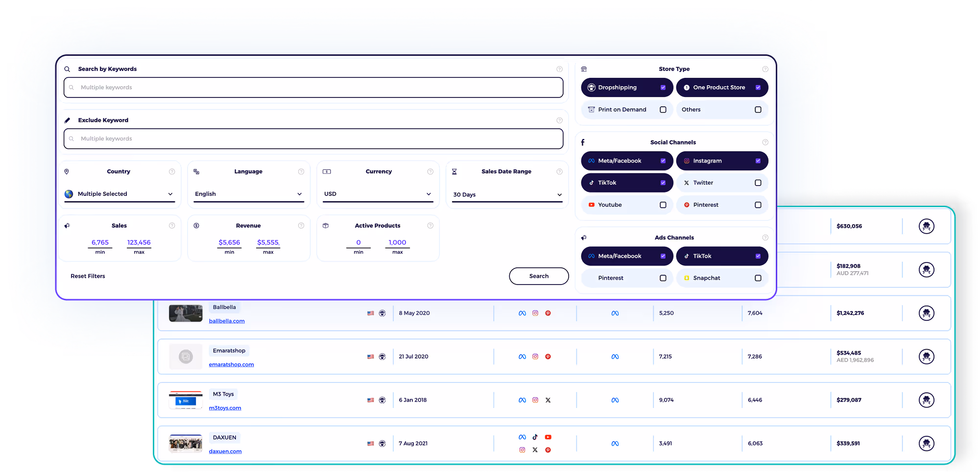
Task: Check Pinterest in Ads Channels
Action: 663,278
